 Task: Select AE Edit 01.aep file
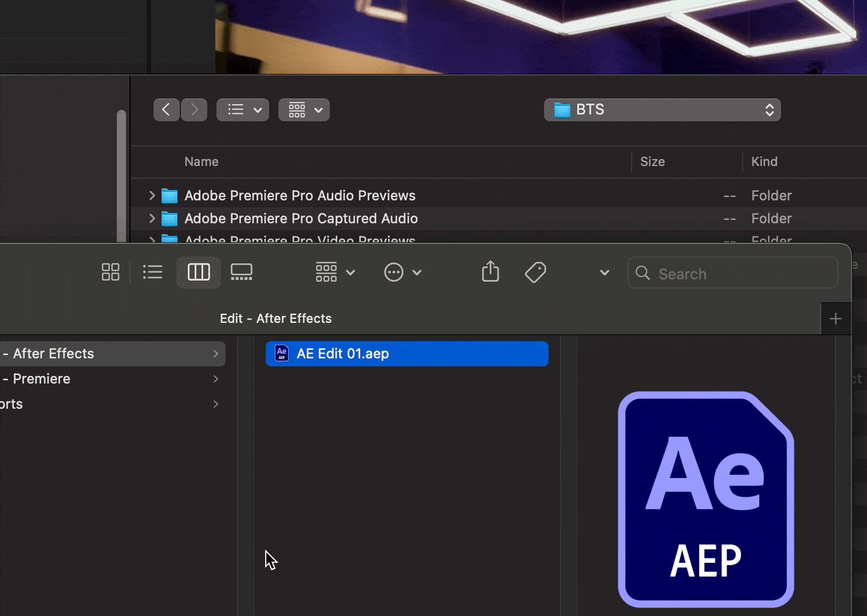407,354
